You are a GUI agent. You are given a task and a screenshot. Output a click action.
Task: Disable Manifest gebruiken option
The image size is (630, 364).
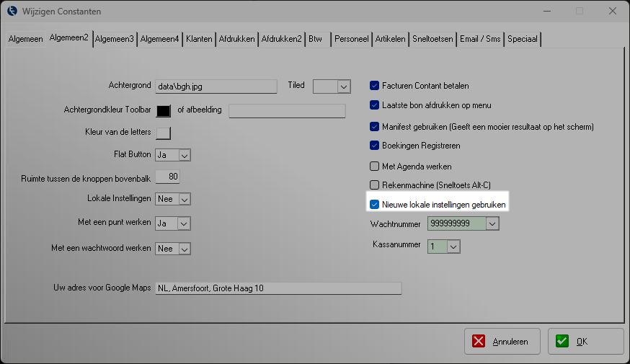[374, 126]
